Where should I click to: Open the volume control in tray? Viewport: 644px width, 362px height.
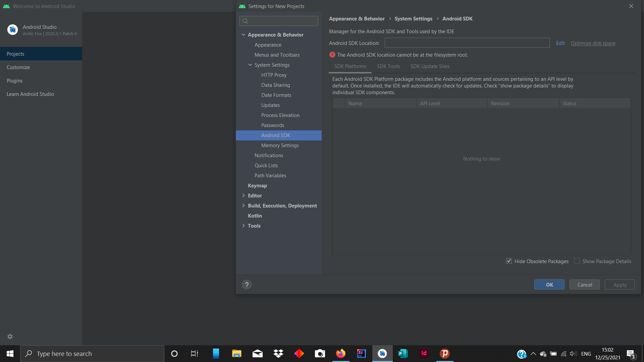pyautogui.click(x=573, y=354)
